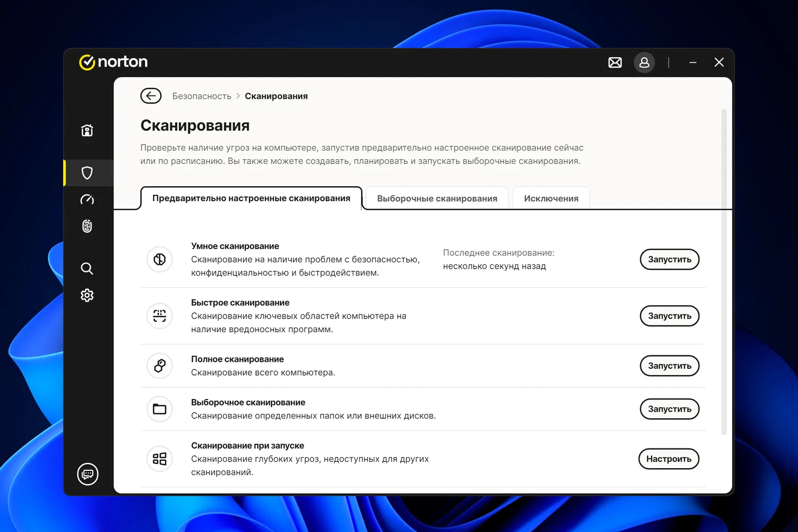This screenshot has height=532, width=798.
Task: Click the Сканирование всего компьютера description
Action: click(x=263, y=373)
